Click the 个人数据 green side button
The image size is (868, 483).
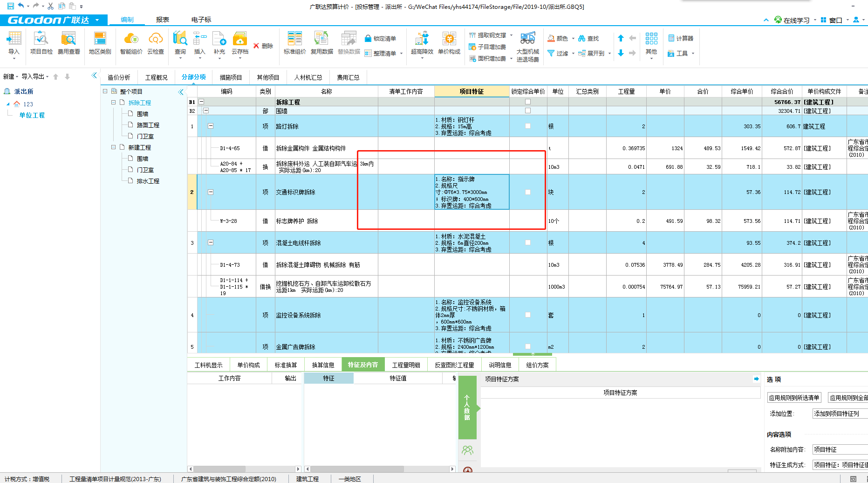pyautogui.click(x=467, y=407)
